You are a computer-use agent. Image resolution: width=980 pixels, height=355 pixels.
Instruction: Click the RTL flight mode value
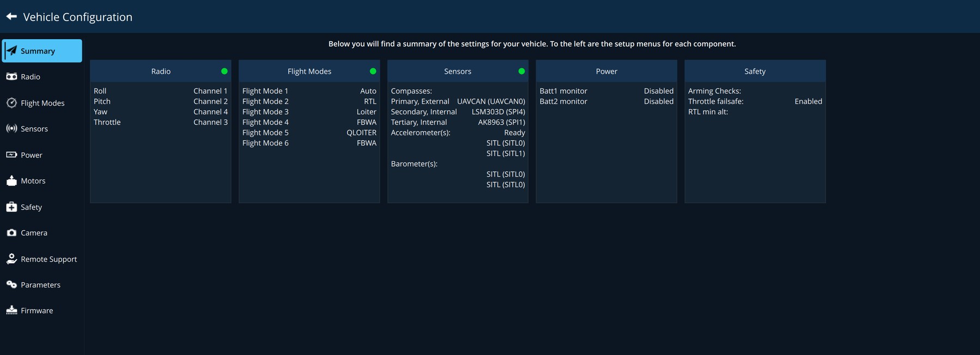[370, 101]
